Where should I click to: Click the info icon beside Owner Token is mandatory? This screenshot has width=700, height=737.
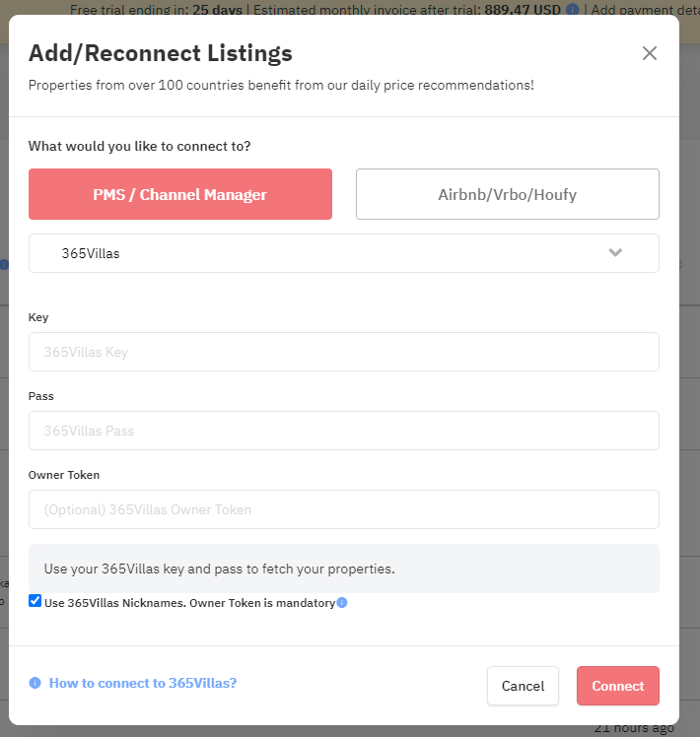tap(342, 603)
